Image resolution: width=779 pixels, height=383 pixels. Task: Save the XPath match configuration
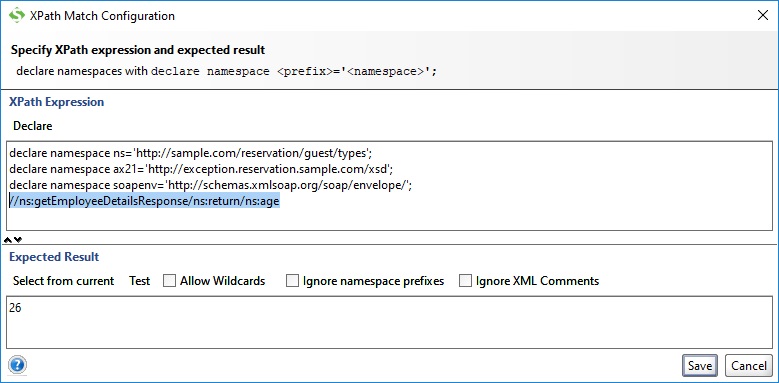700,366
